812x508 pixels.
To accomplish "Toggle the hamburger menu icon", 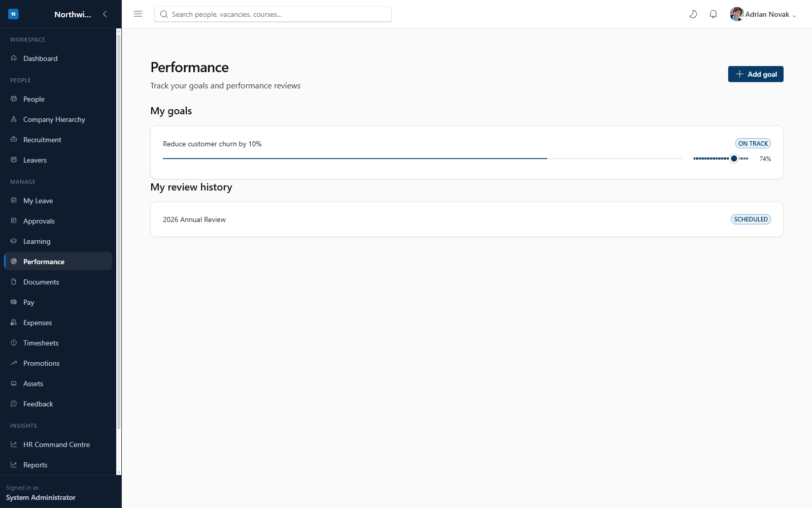I will 138,14.
